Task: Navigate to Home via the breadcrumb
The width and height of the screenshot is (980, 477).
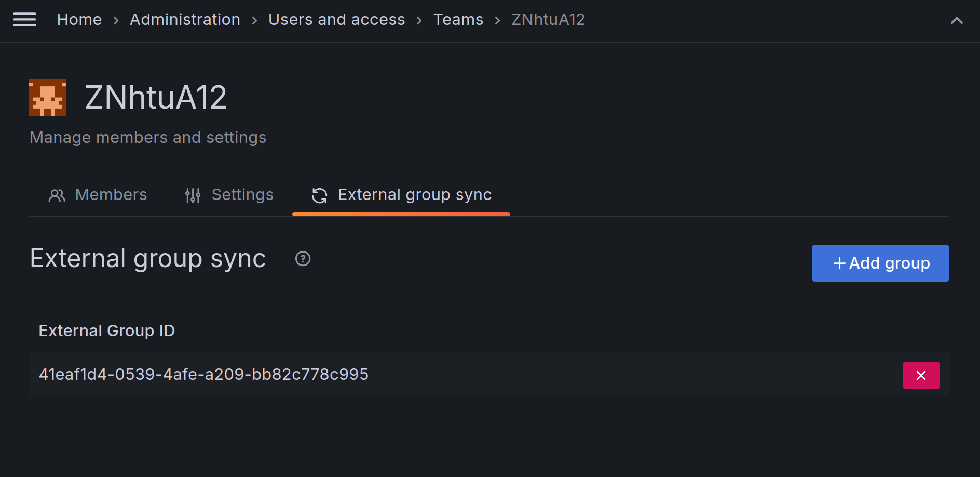Action: (x=79, y=19)
